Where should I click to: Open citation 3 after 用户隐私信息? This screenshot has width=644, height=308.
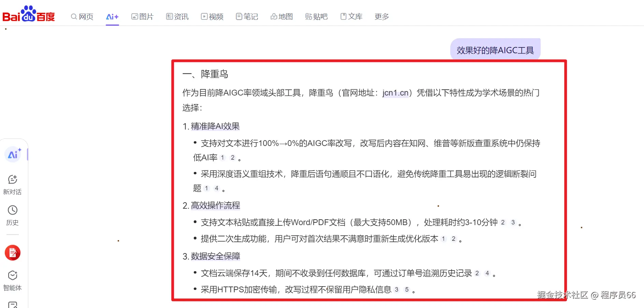(x=396, y=290)
